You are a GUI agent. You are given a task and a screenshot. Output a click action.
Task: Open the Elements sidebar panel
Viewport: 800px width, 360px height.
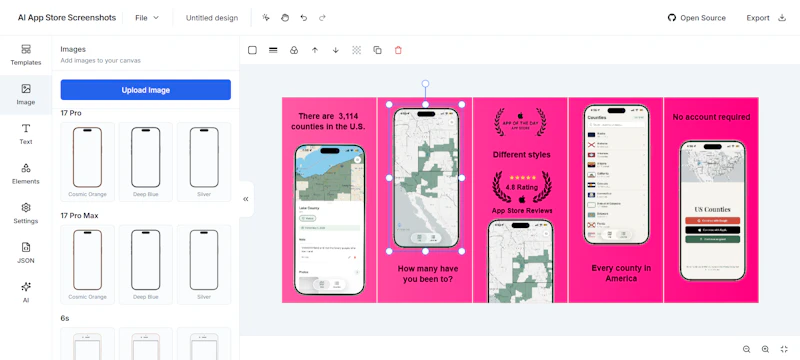[x=26, y=174]
